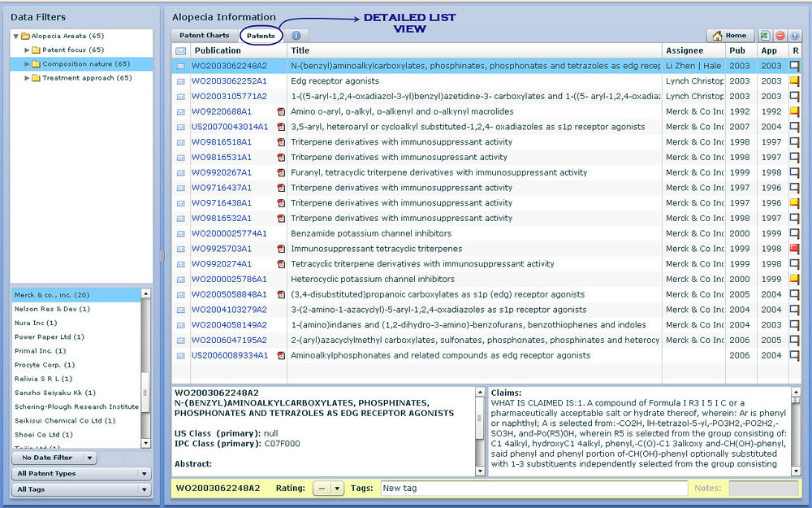Screen dimensions: 812x508
Task: Click the envelope icon for WO2003062252A1
Action: point(181,81)
